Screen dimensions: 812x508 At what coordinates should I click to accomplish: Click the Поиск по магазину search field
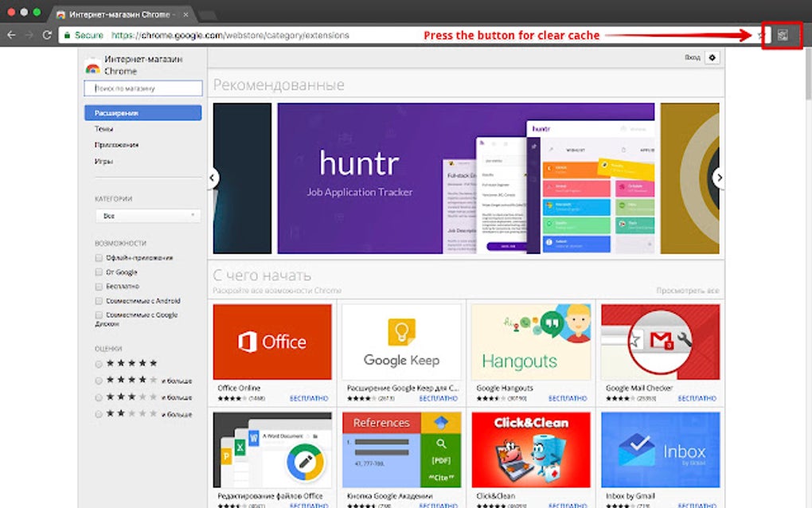click(x=142, y=88)
